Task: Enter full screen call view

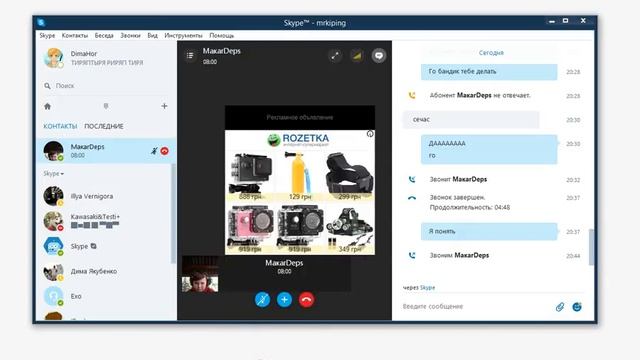Action: [x=335, y=56]
